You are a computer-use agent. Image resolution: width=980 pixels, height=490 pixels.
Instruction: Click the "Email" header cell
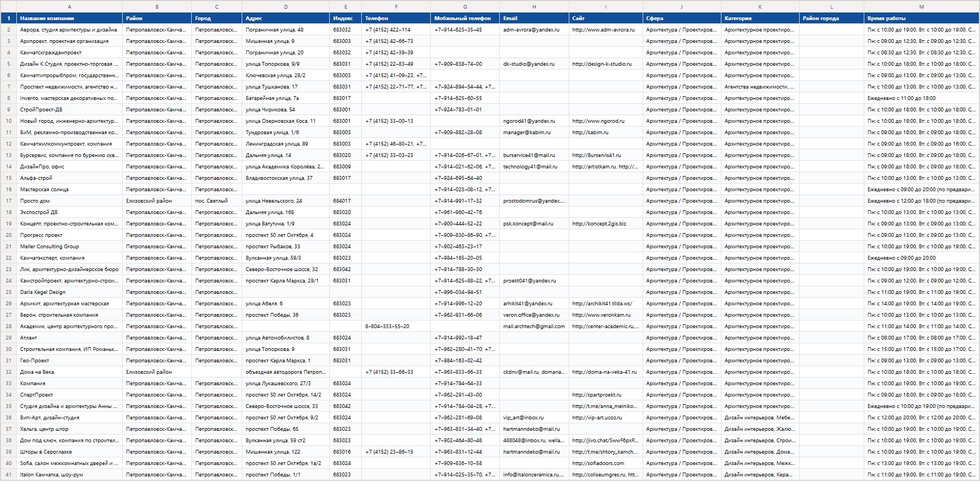(x=534, y=18)
